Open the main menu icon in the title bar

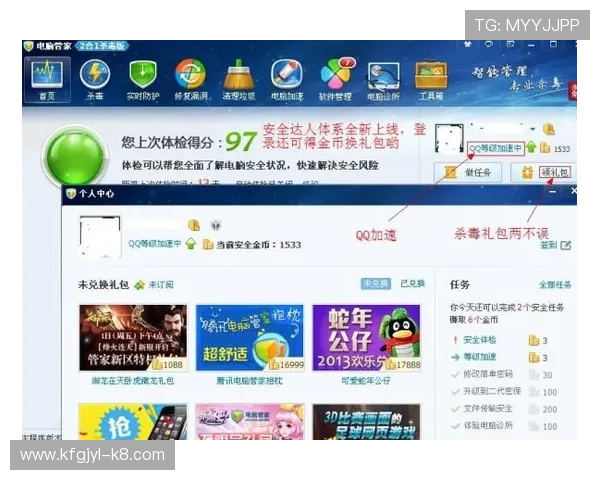coord(510,44)
